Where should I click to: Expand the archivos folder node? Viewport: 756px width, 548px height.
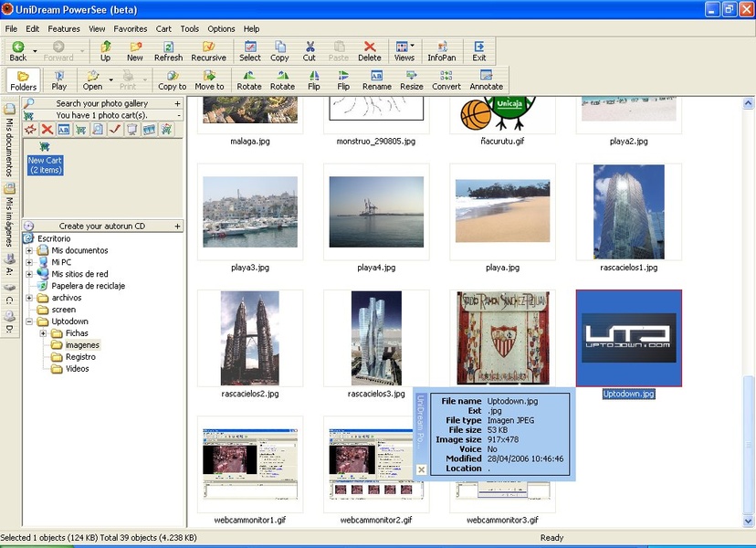(29, 298)
